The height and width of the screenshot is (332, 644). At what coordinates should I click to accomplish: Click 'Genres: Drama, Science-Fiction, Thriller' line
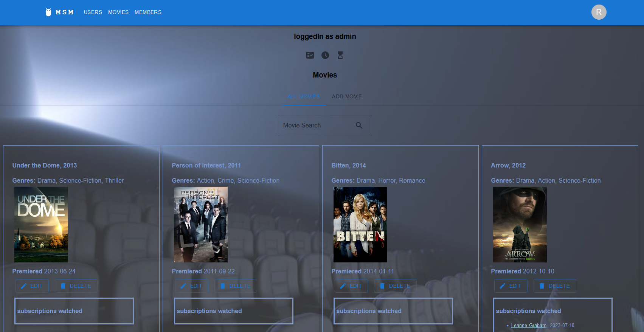68,180
